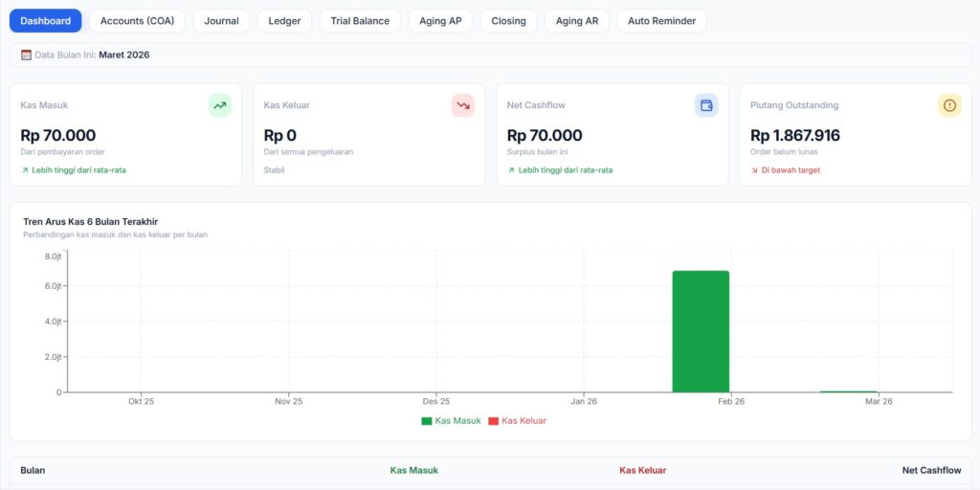The image size is (980, 490).
Task: Switch to the Journal tab
Action: pyautogui.click(x=221, y=21)
